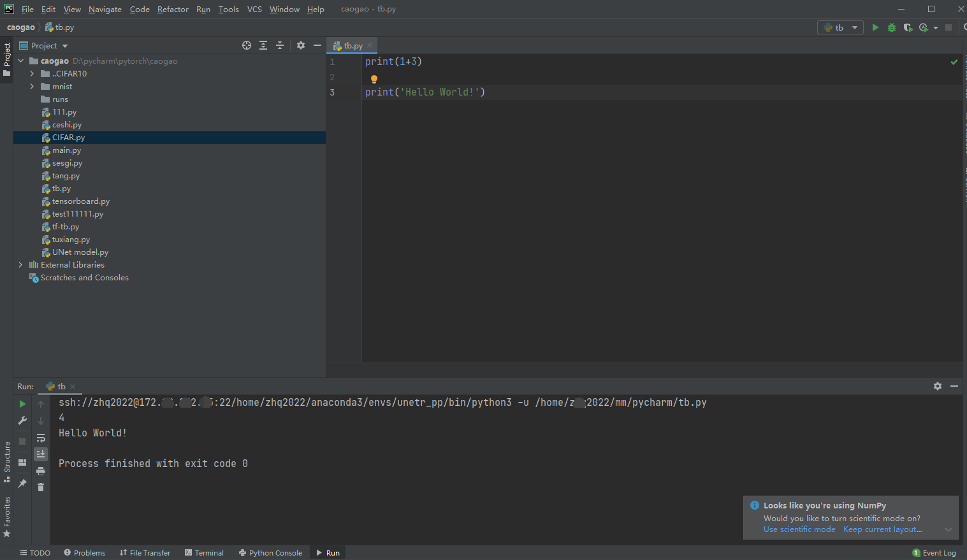Image resolution: width=967 pixels, height=560 pixels.
Task: Open run configuration wrench in Run panel
Action: click(22, 420)
